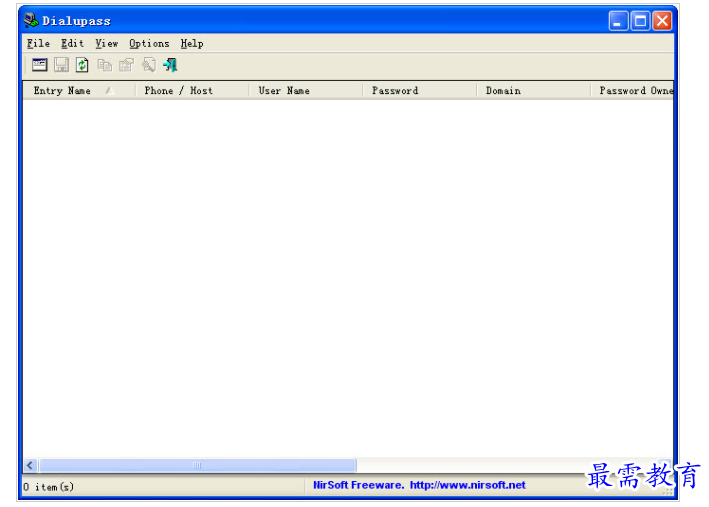The height and width of the screenshot is (507, 709).
Task: Click the horizontal scrollbar left arrow
Action: (x=30, y=465)
